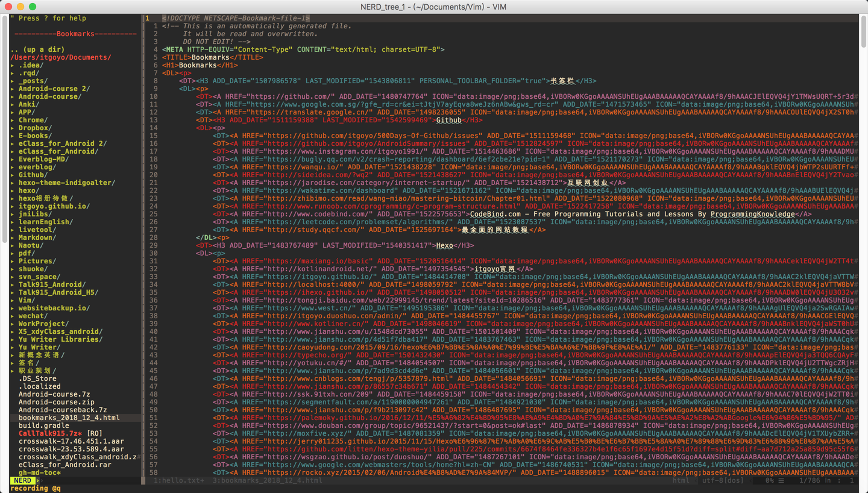Screen dimensions: 868x493
Task: Open the crosswalk-17.46.451.1.aar file
Action: [71, 441]
